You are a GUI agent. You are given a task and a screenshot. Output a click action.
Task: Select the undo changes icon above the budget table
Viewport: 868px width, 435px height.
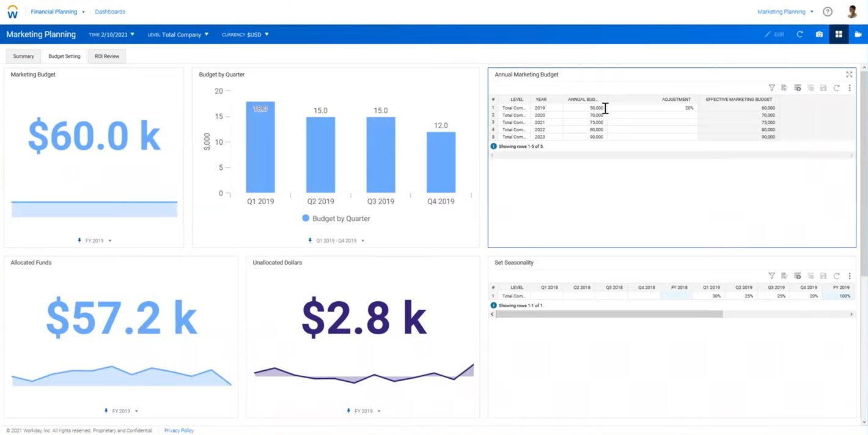(810, 87)
